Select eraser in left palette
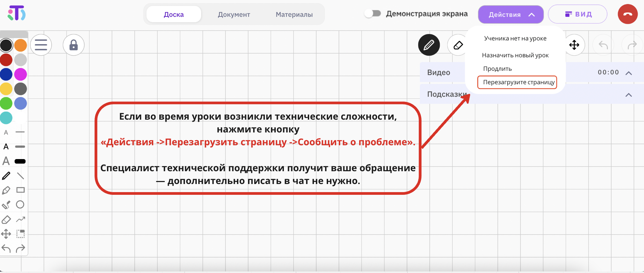644x273 pixels. (x=6, y=219)
